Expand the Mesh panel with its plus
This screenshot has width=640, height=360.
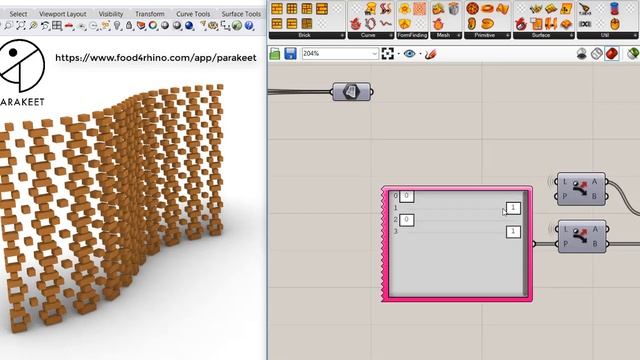(x=459, y=36)
